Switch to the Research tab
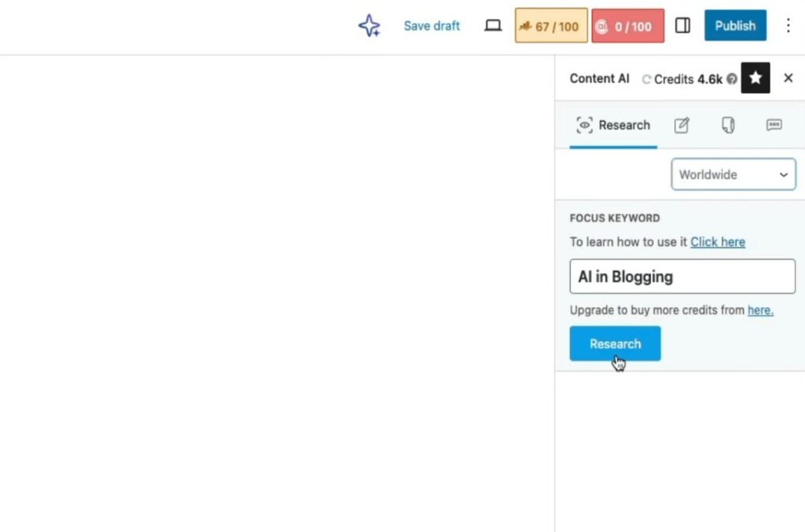The image size is (805, 532). 613,125
